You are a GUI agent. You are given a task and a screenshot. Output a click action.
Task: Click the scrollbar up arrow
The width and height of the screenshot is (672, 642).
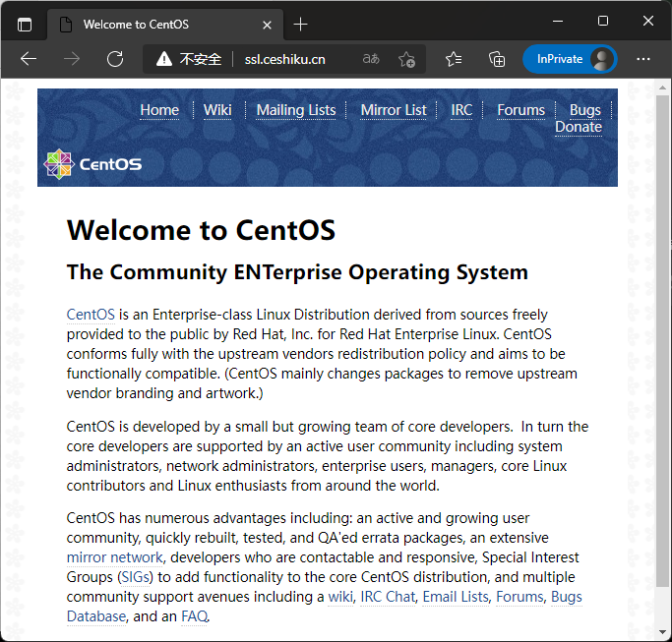coord(662,88)
